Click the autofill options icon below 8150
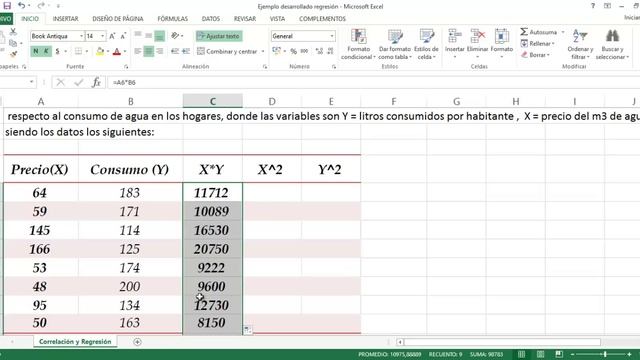This screenshot has width=640, height=360. (x=248, y=329)
